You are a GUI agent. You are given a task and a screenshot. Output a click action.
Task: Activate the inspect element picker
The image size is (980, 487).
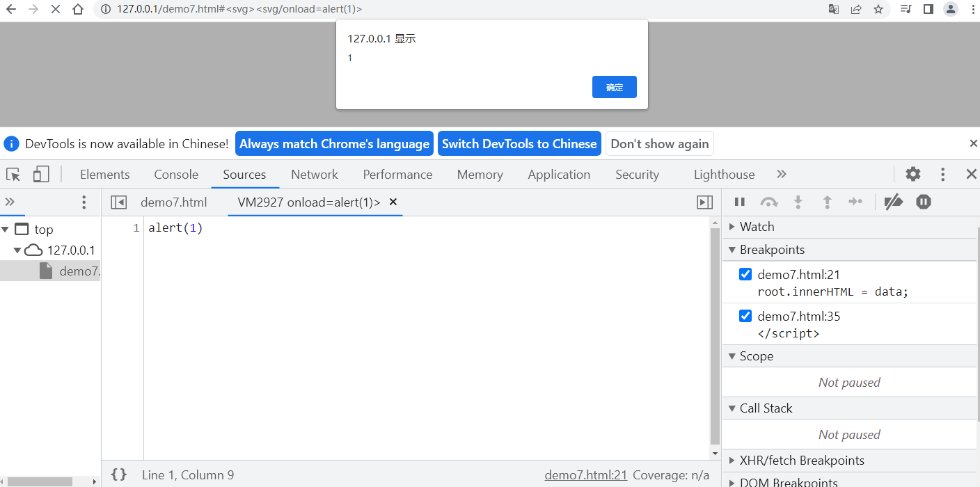(x=13, y=174)
